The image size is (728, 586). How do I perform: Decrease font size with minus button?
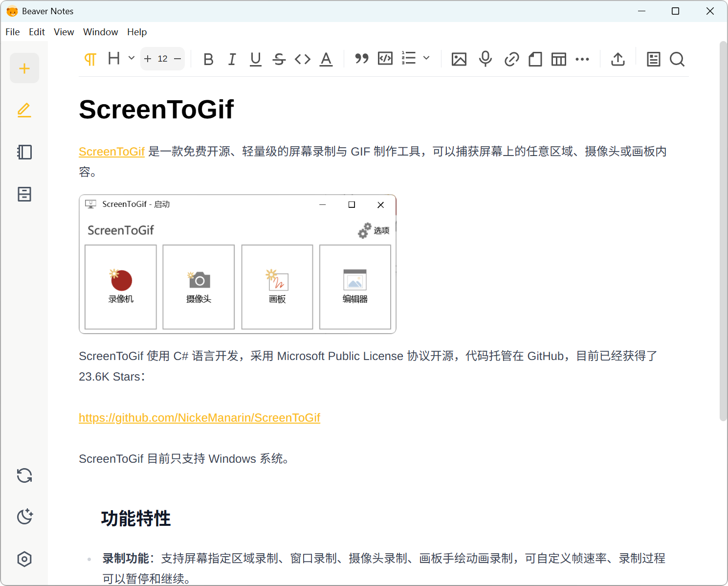(x=177, y=59)
